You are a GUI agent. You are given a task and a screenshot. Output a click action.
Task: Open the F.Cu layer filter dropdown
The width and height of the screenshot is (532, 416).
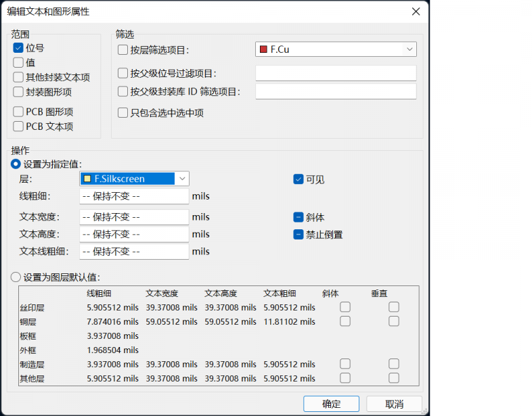pyautogui.click(x=336, y=49)
